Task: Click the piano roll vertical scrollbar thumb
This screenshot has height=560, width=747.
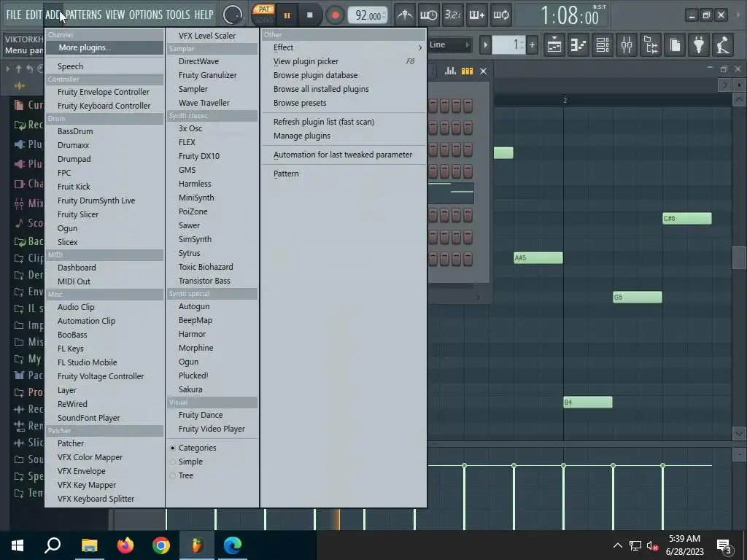Action: pyautogui.click(x=739, y=257)
